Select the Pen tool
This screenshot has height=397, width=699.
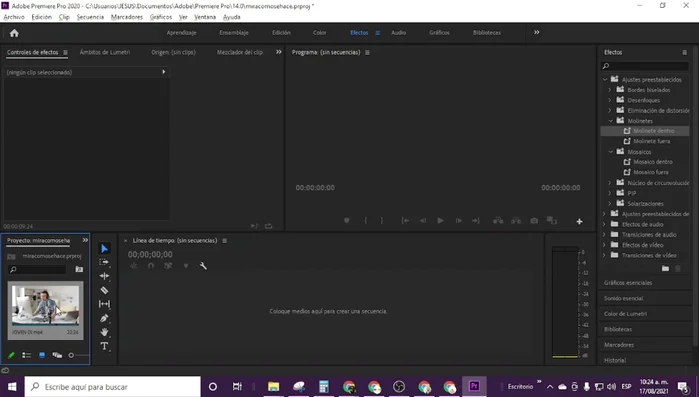click(104, 318)
